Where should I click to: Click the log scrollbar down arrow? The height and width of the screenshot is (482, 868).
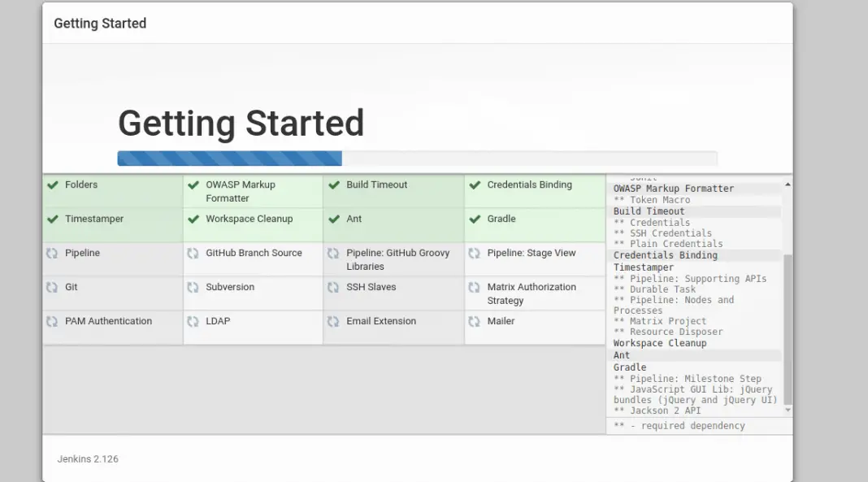click(786, 410)
